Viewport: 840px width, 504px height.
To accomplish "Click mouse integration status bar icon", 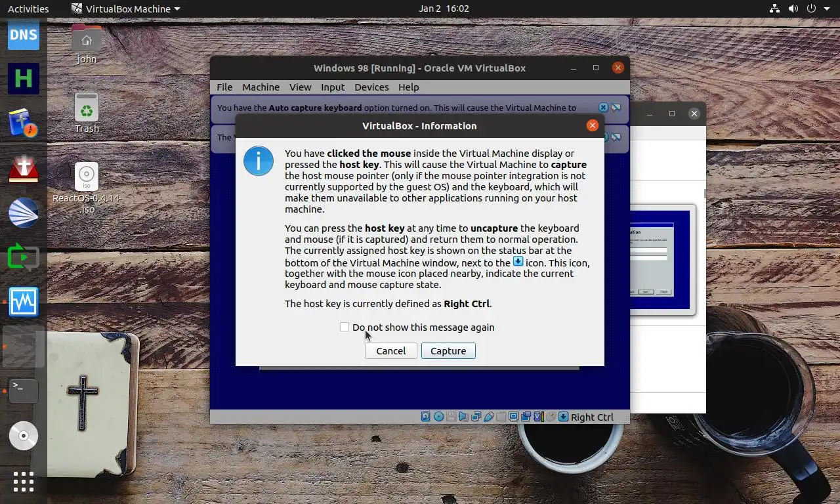I will (x=551, y=417).
